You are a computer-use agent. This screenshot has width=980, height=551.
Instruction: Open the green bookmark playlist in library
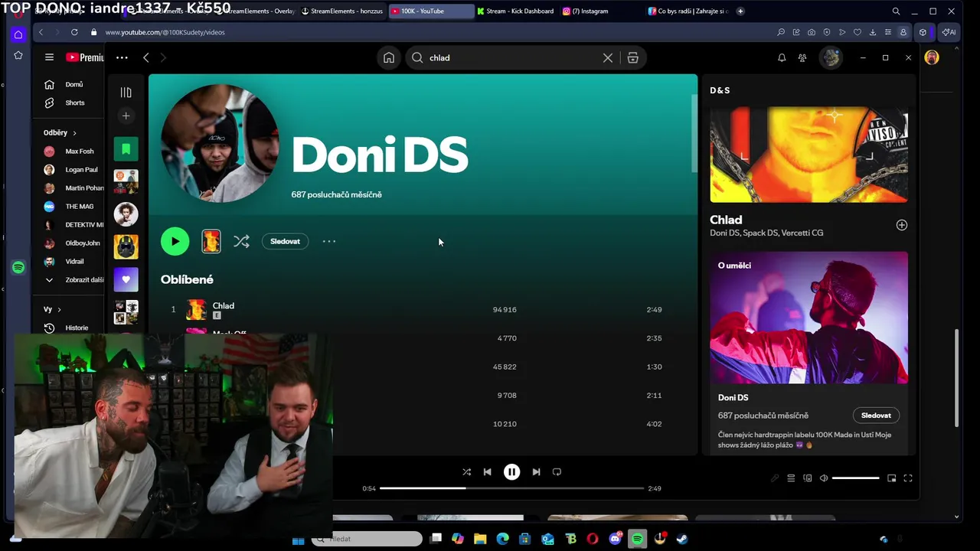click(126, 148)
